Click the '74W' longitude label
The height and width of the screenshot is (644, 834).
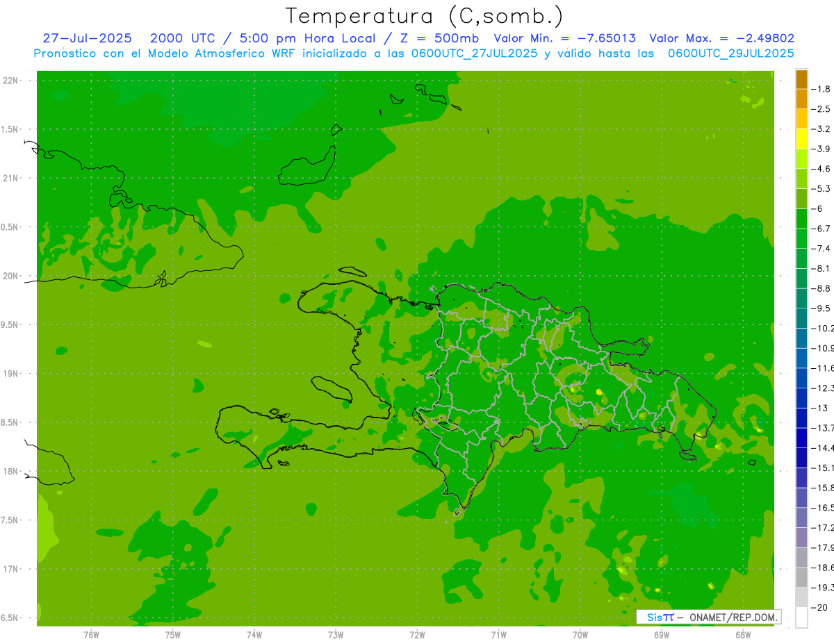[x=254, y=634]
